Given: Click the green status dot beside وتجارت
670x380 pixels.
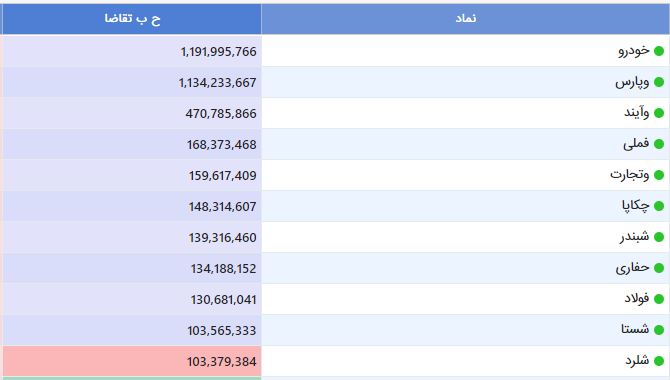Looking at the screenshot, I should pos(659,175).
